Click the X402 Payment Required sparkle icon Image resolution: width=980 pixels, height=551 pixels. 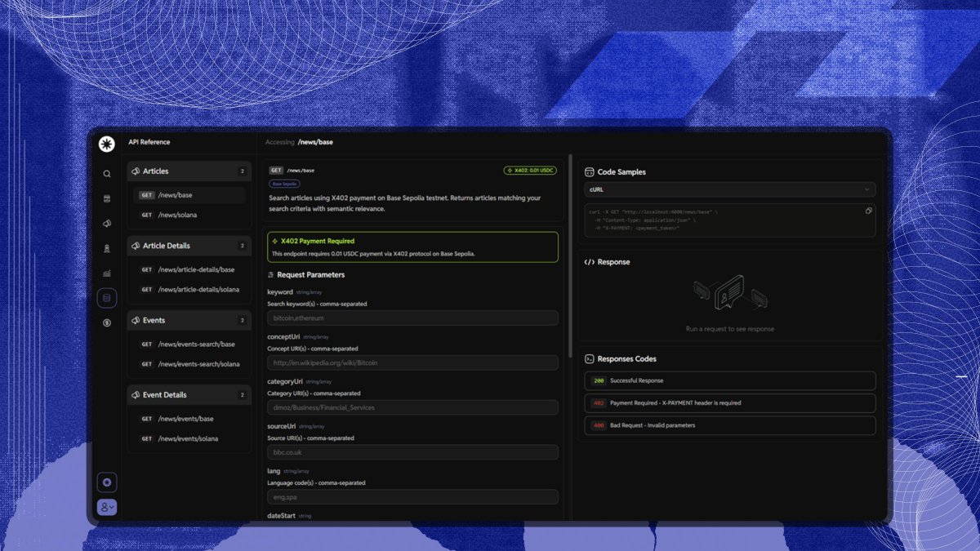275,242
